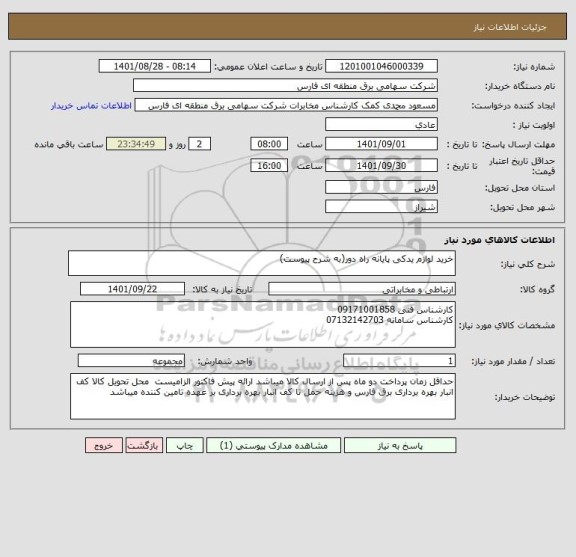Select delivery city field 'شیراز'
The width and height of the screenshot is (576, 557).
(x=381, y=207)
